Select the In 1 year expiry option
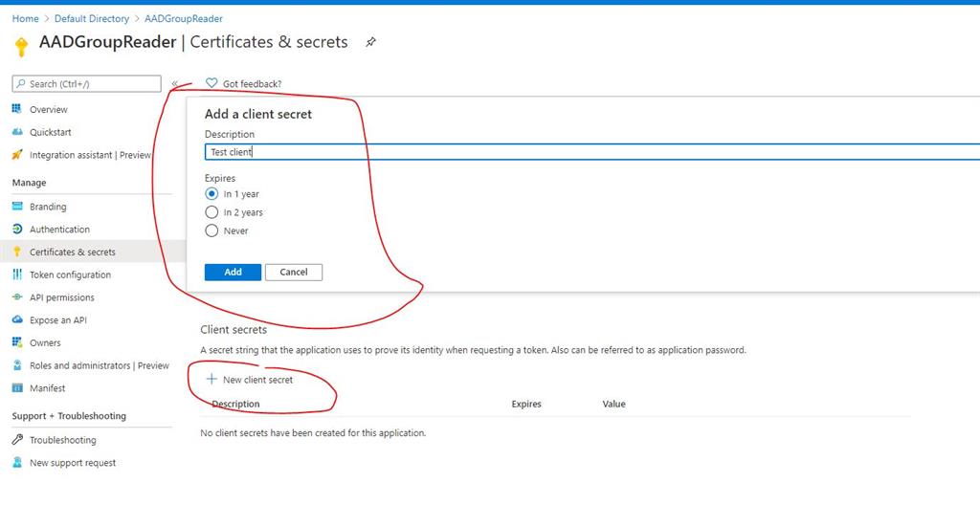 (x=212, y=194)
